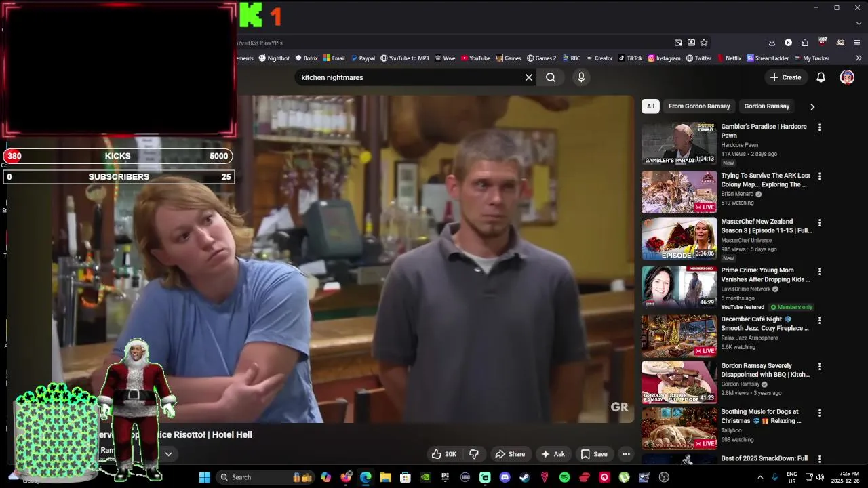
Task: Open menu for December Café Night video
Action: coord(819,320)
